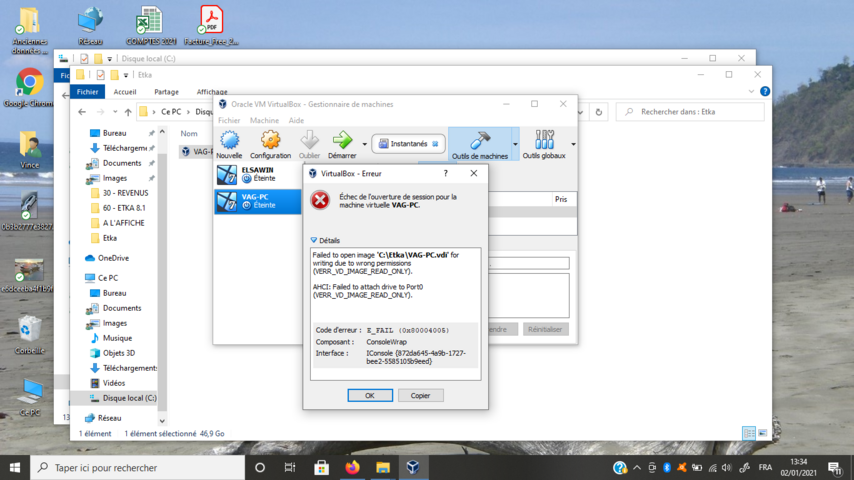Open VirtualBox Fichier menu
This screenshot has width=854, height=480.
(x=229, y=120)
